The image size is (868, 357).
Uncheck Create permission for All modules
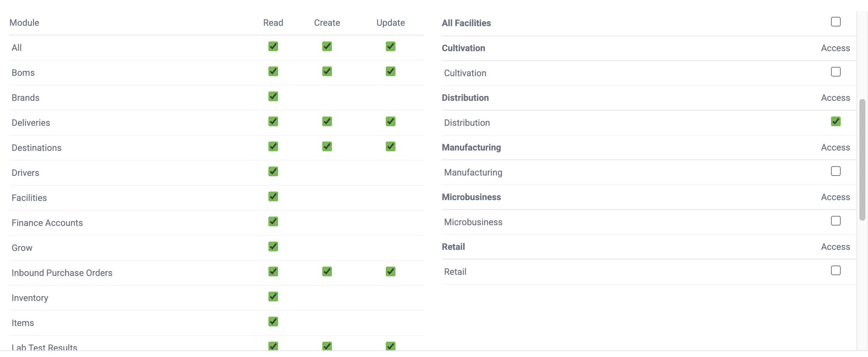tap(327, 46)
